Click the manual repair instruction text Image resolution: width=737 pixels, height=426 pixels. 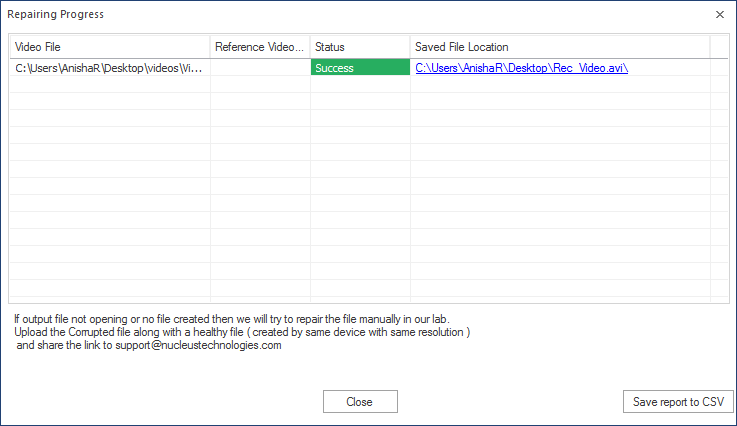[242, 332]
